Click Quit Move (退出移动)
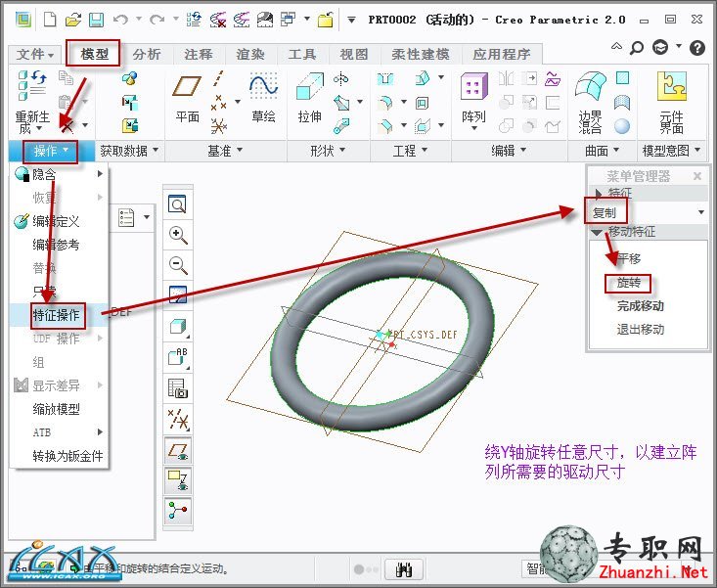717x588 pixels. tap(640, 329)
